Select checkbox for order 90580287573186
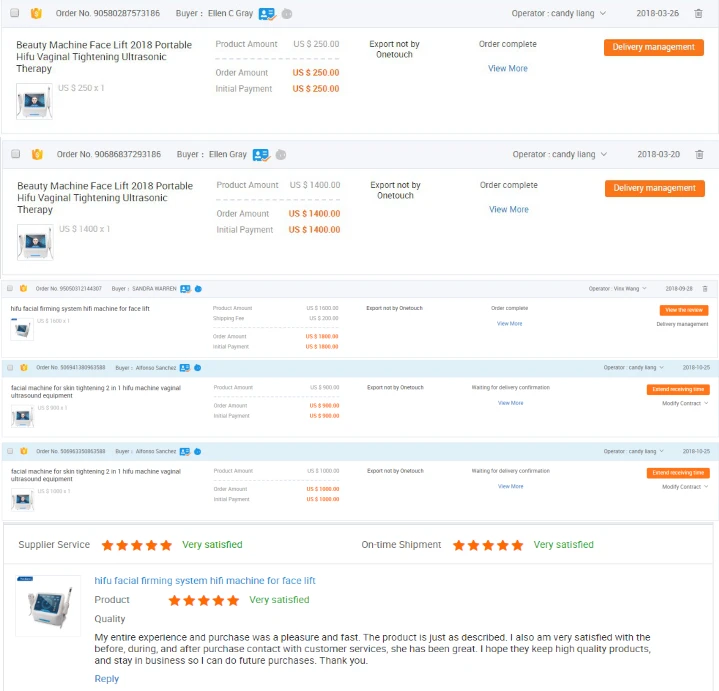The image size is (719, 691). [15, 13]
